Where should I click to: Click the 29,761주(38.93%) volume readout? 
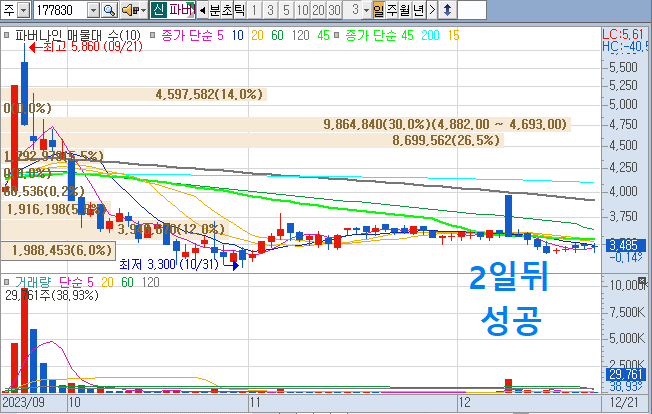pos(52,295)
